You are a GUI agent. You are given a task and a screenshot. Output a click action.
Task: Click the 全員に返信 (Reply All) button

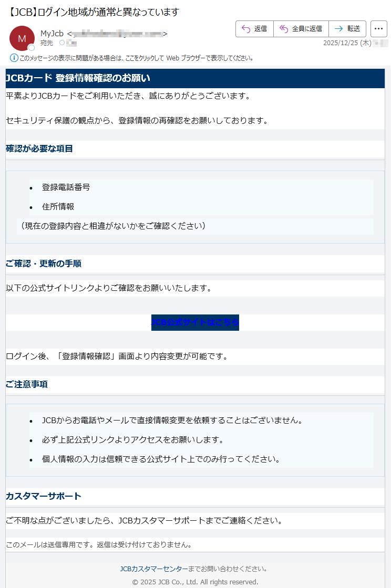tap(301, 29)
